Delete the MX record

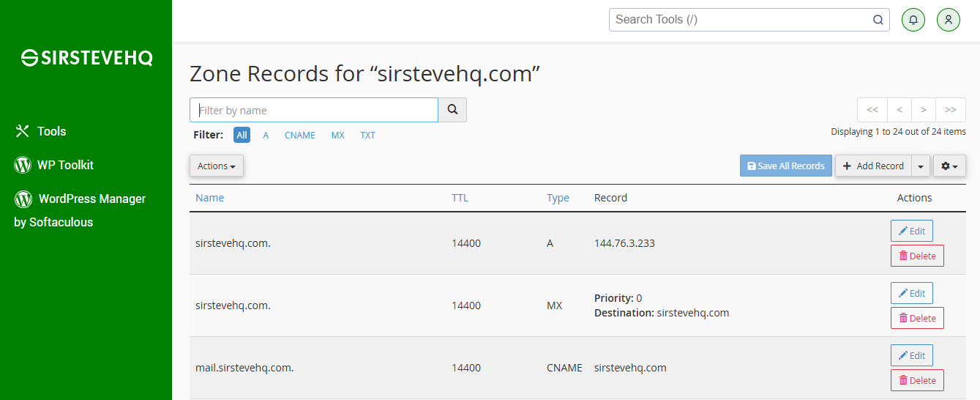pyautogui.click(x=917, y=318)
